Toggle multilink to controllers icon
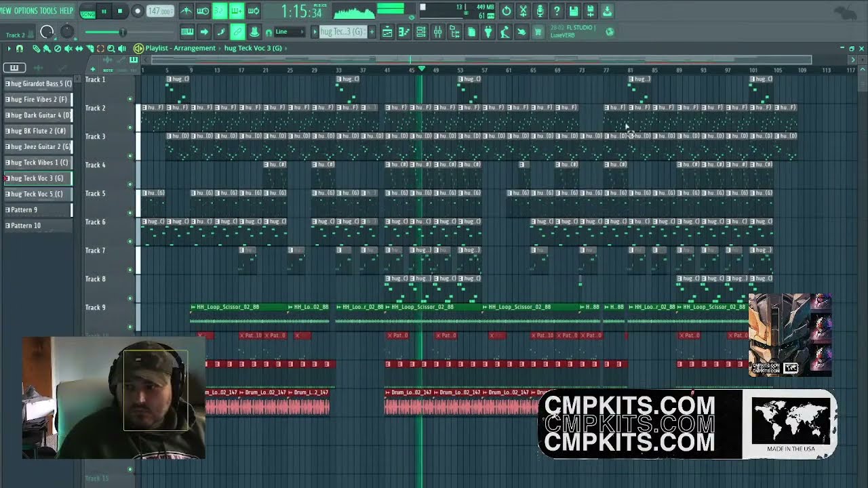The width and height of the screenshot is (868, 488). [237, 32]
